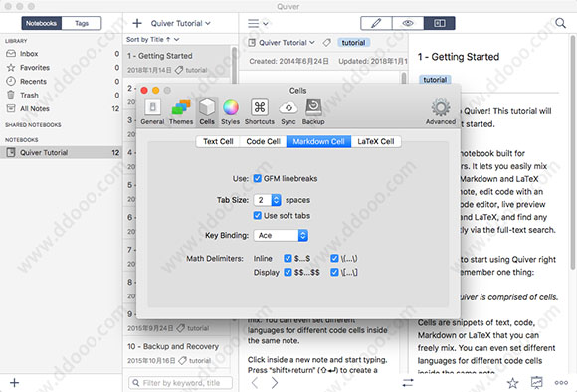Go to next note arrow
This screenshot has width=577, height=392.
tap(275, 383)
